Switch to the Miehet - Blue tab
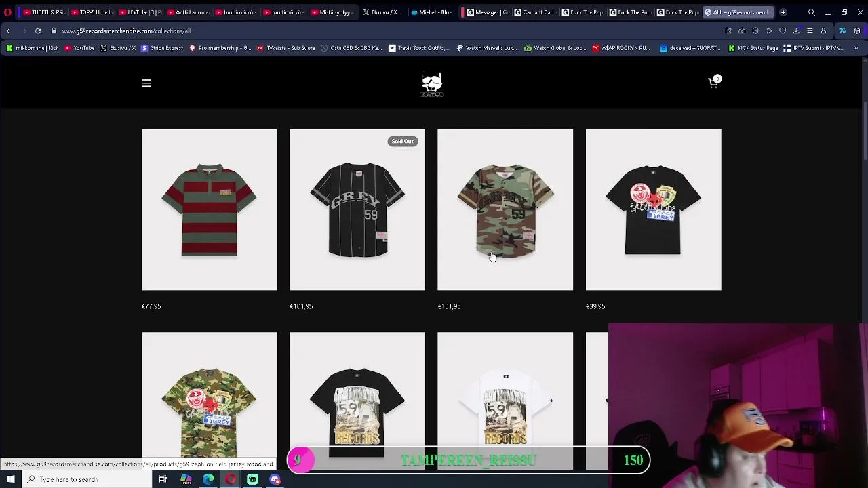Screen dimensions: 868x488 [x=431, y=12]
